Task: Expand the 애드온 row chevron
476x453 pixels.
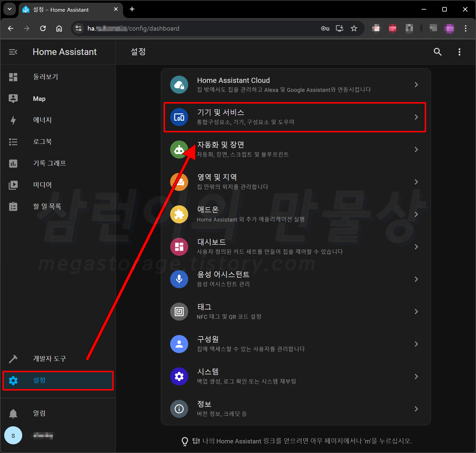Action: (416, 214)
